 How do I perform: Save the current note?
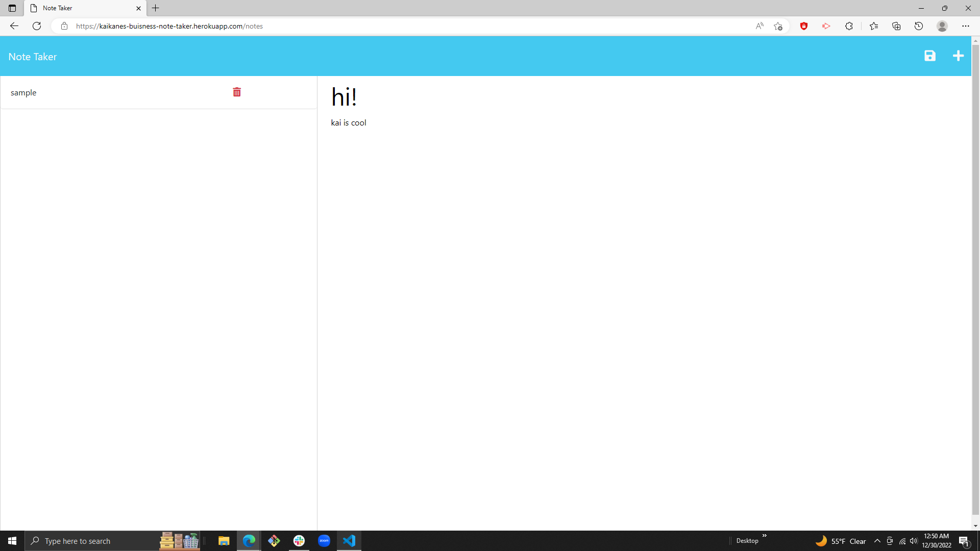coord(930,56)
